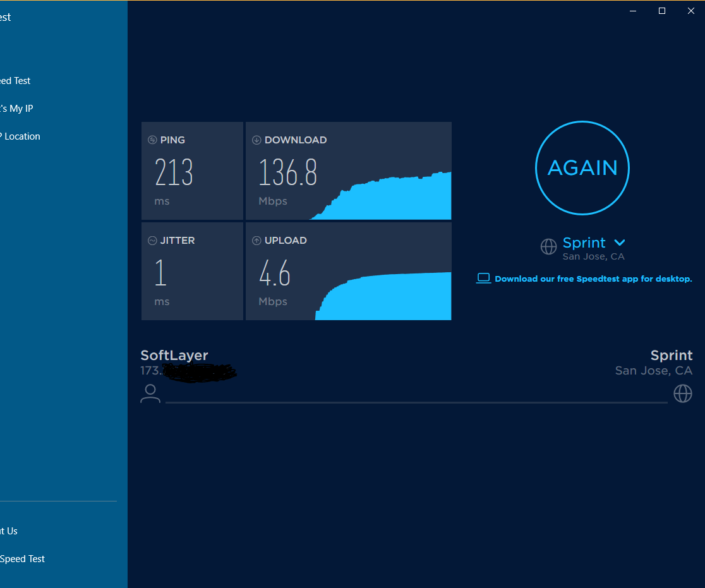705x588 pixels.
Task: Select bottom Speed Test sidebar entry
Action: point(22,559)
